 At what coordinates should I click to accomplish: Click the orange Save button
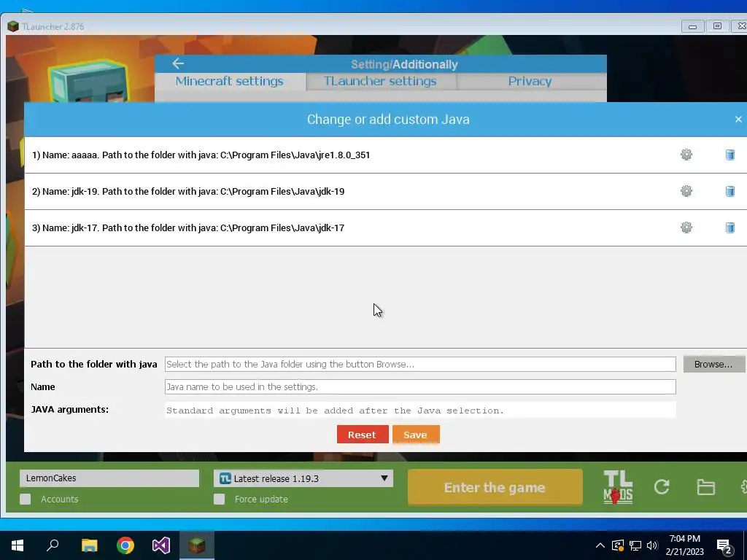[x=415, y=435]
